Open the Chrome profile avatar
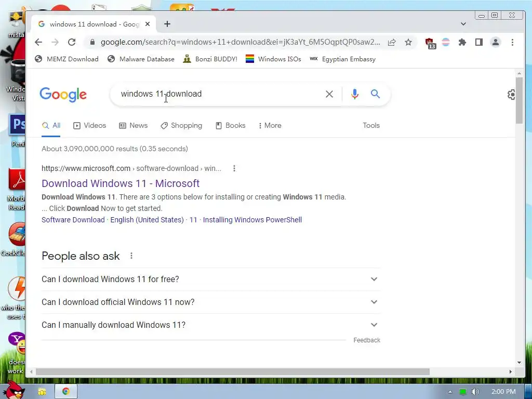The width and height of the screenshot is (532, 399). 495,42
